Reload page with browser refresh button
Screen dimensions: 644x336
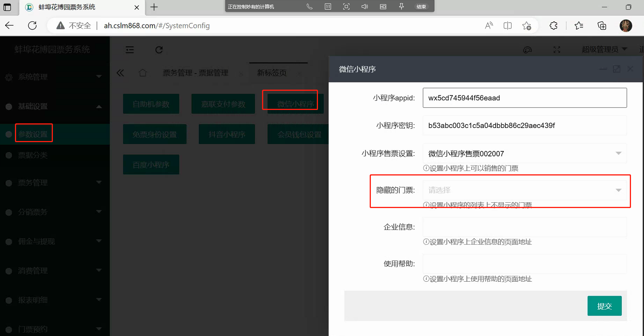click(x=33, y=26)
